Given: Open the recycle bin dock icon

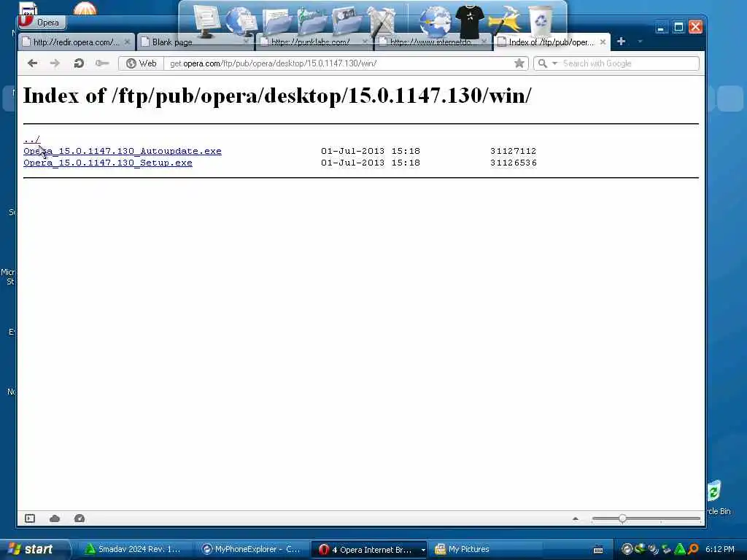Looking at the screenshot, I should [x=541, y=21].
